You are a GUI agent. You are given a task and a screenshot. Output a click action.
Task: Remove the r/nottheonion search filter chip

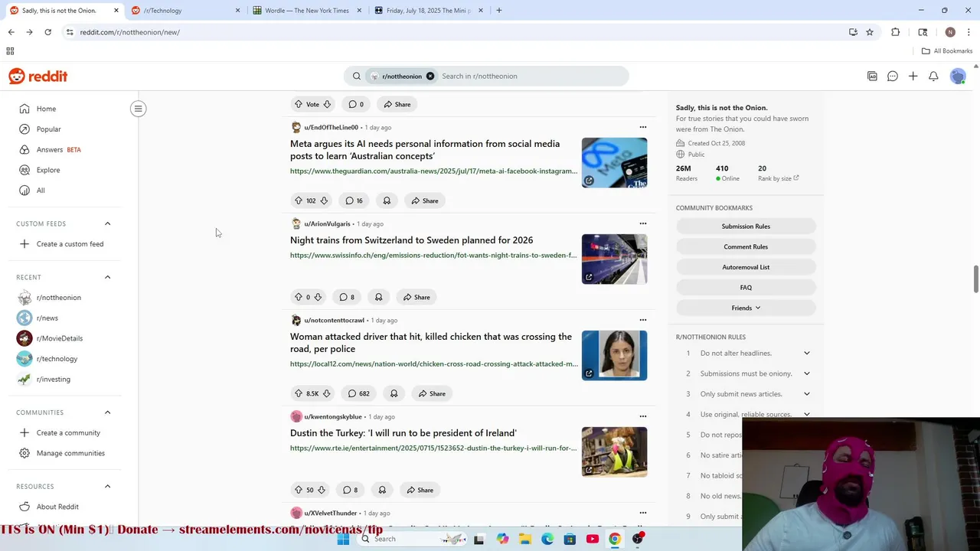click(x=430, y=76)
